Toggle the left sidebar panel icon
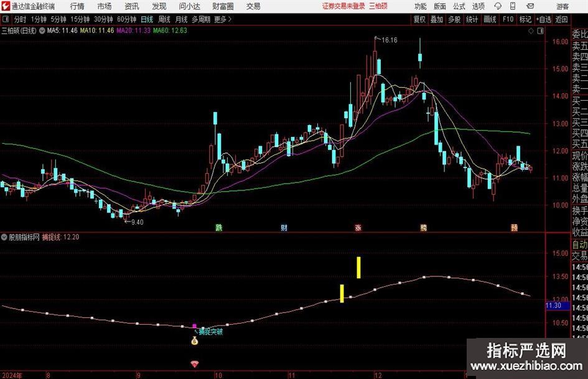This screenshot has width=588, height=379. coord(5,19)
